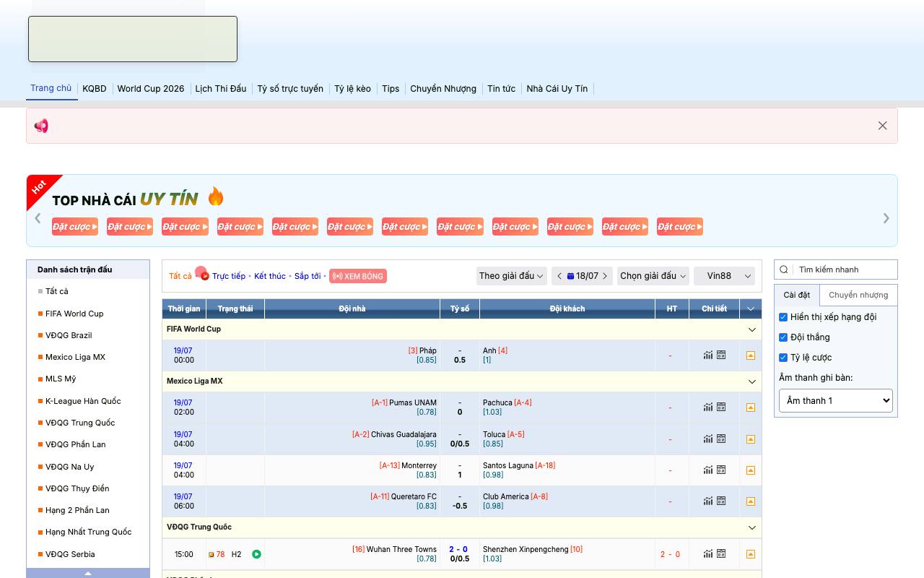Click the megaphone announcement icon
This screenshot has width=924, height=578.
[41, 126]
